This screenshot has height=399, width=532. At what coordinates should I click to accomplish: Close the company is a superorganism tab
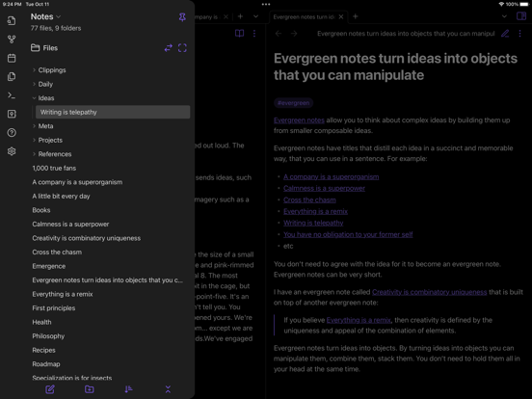[x=226, y=16]
